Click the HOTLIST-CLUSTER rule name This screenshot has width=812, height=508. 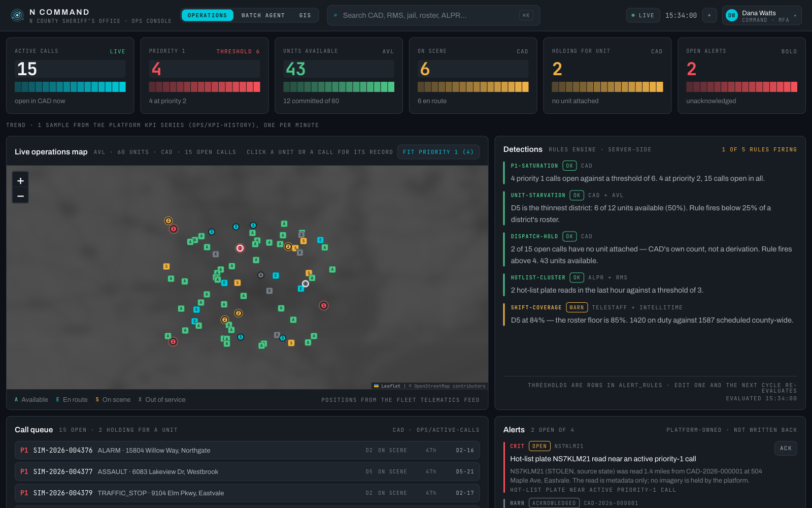pos(538,277)
